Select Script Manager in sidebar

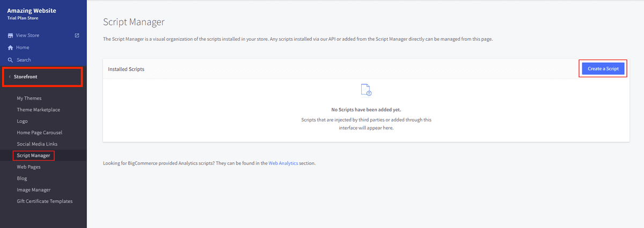pos(34,156)
